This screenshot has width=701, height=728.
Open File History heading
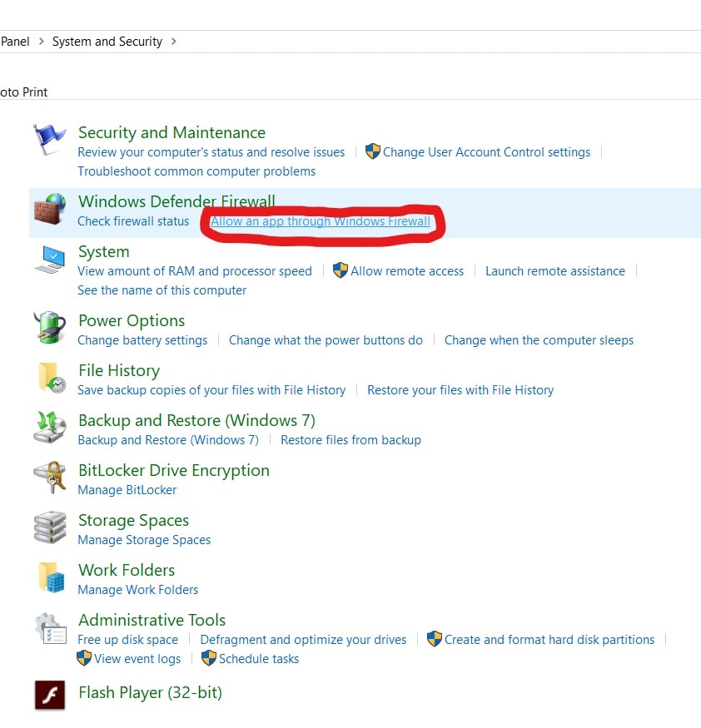coord(119,370)
